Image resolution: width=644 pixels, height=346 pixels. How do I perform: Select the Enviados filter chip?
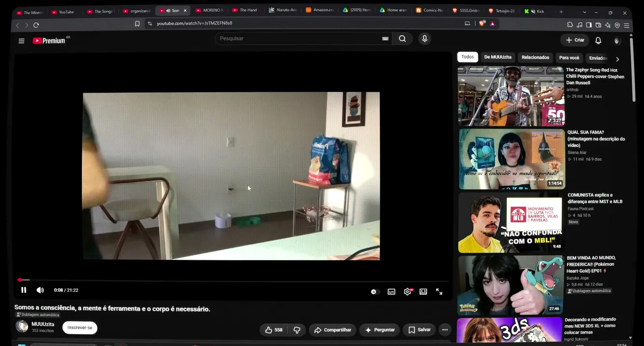pyautogui.click(x=598, y=58)
